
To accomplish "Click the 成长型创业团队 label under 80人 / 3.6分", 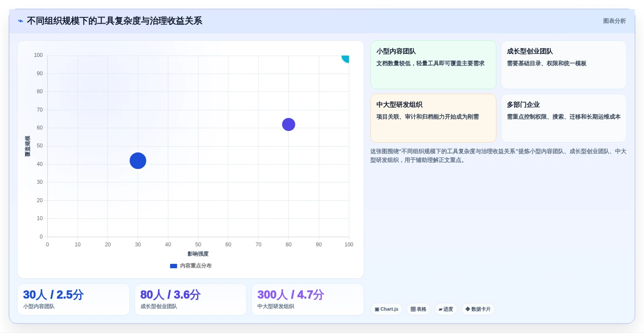I will point(159,307).
